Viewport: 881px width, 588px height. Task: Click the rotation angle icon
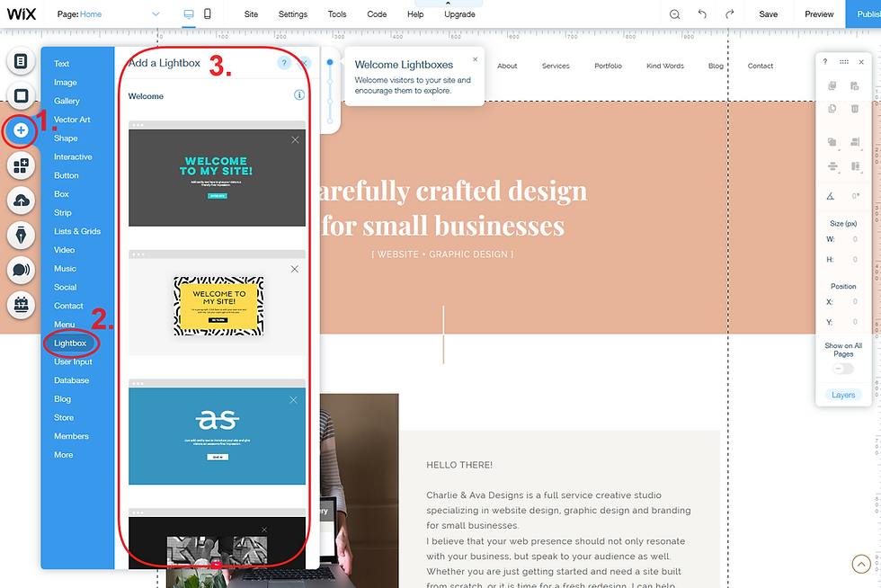pyautogui.click(x=831, y=196)
